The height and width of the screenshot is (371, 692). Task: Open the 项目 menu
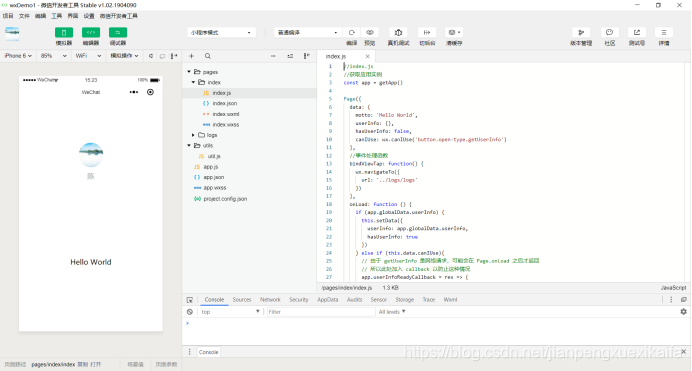8,16
